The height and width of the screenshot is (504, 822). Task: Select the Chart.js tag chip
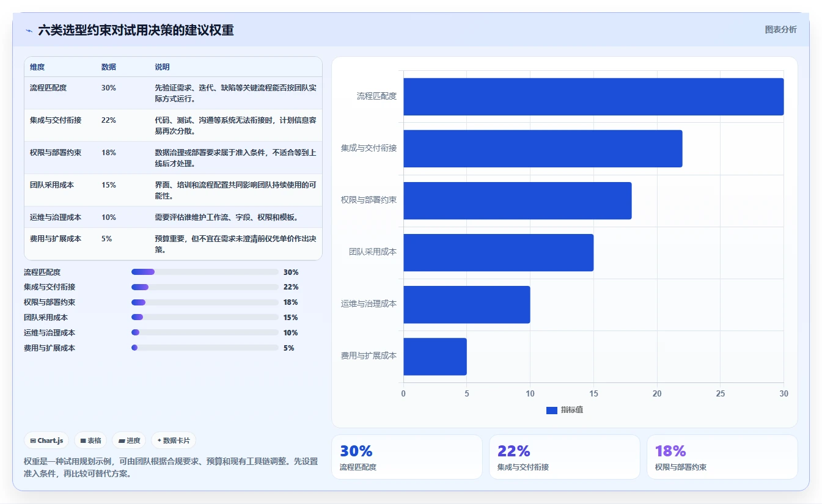[46, 440]
